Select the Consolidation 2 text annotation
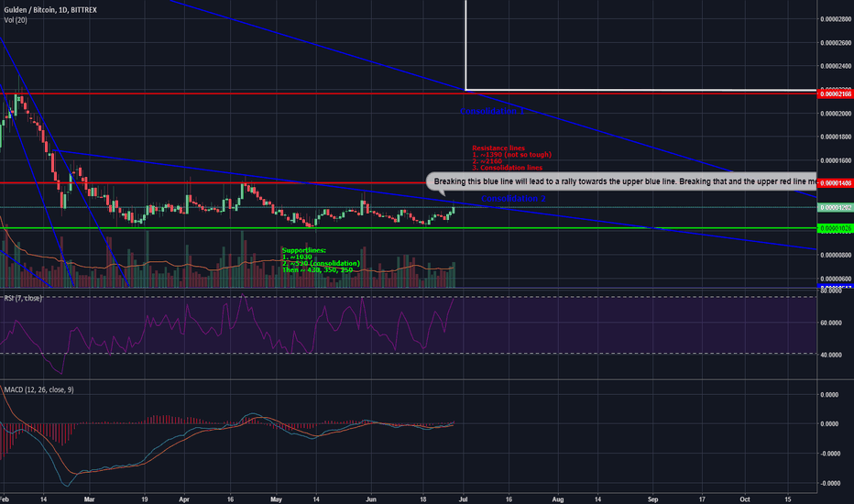This screenshot has width=854, height=504. (x=513, y=198)
